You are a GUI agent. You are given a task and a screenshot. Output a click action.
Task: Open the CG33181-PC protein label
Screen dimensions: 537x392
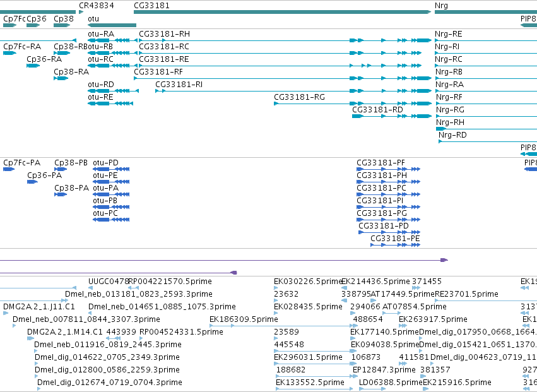coord(382,188)
